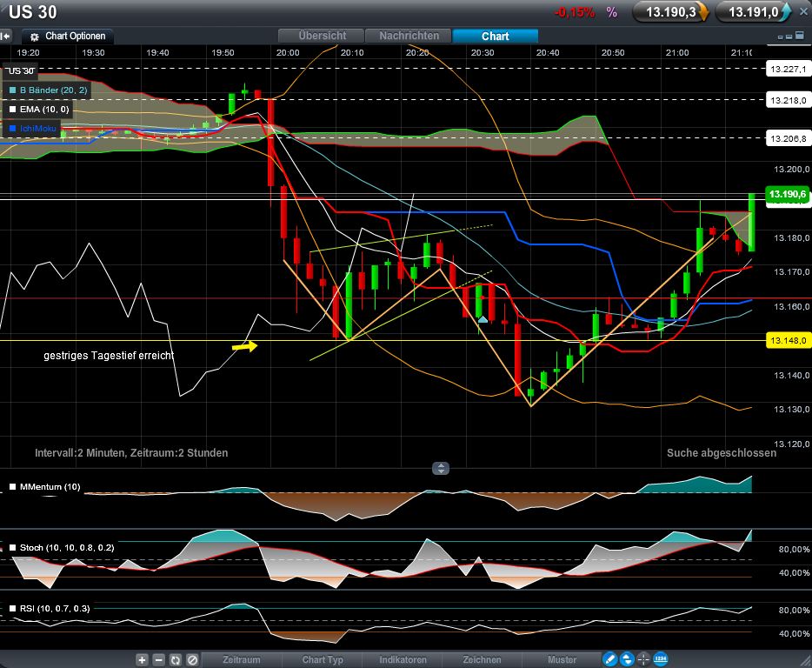Click sell price button 13.190,3
The image size is (812, 668).
pyautogui.click(x=670, y=12)
